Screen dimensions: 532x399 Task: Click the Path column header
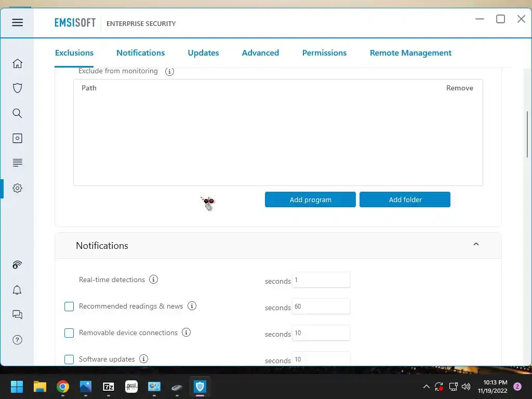pos(89,88)
